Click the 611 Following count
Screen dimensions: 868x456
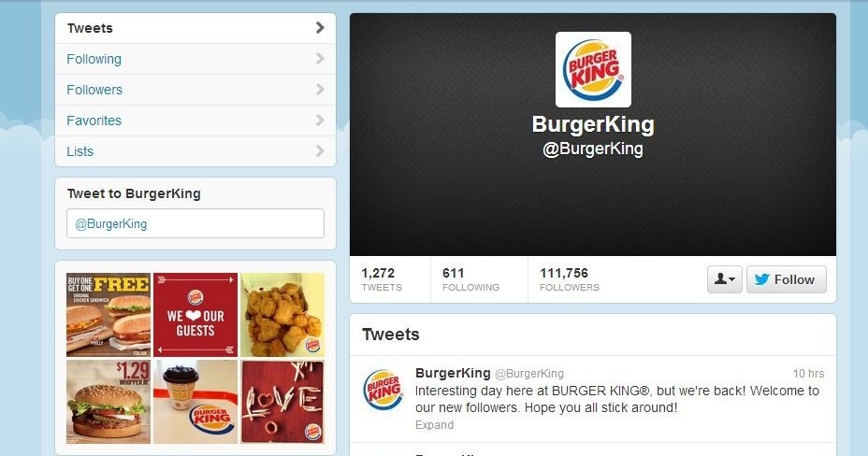(x=470, y=279)
